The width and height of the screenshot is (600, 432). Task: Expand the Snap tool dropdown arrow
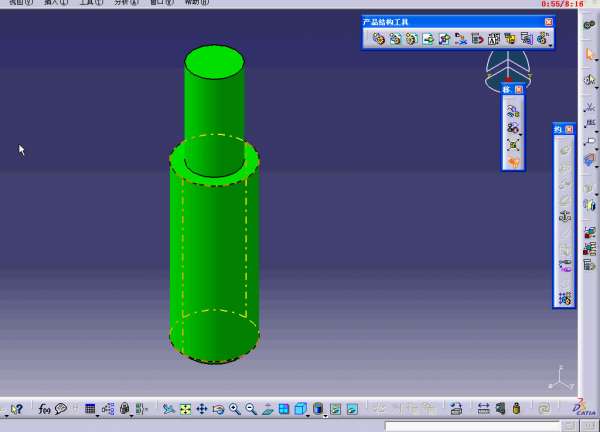click(x=520, y=134)
